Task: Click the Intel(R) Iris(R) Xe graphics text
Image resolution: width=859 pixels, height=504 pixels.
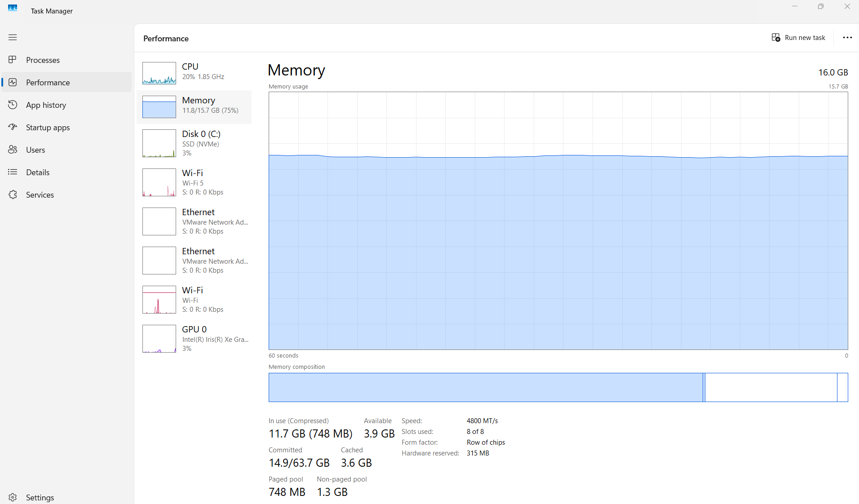Action: click(215, 340)
